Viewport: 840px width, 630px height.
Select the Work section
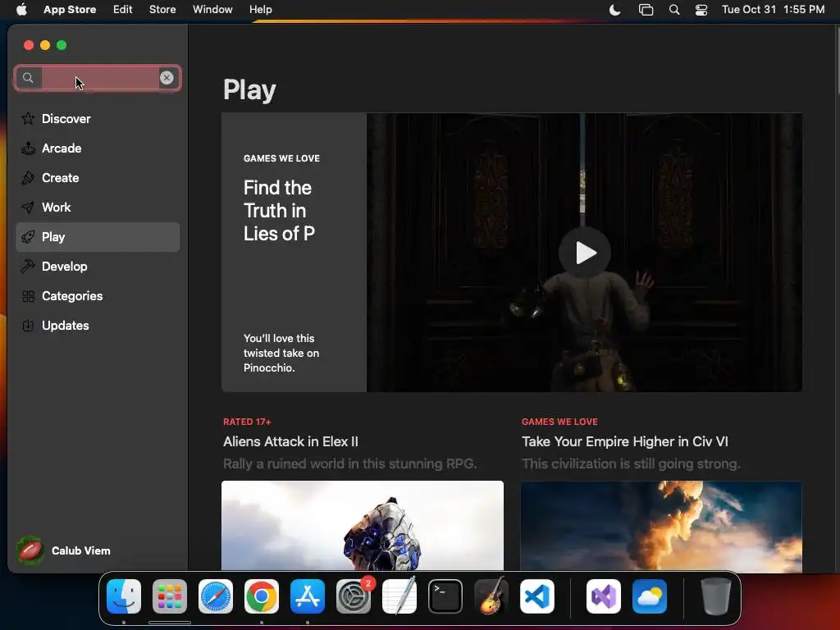pos(98,207)
